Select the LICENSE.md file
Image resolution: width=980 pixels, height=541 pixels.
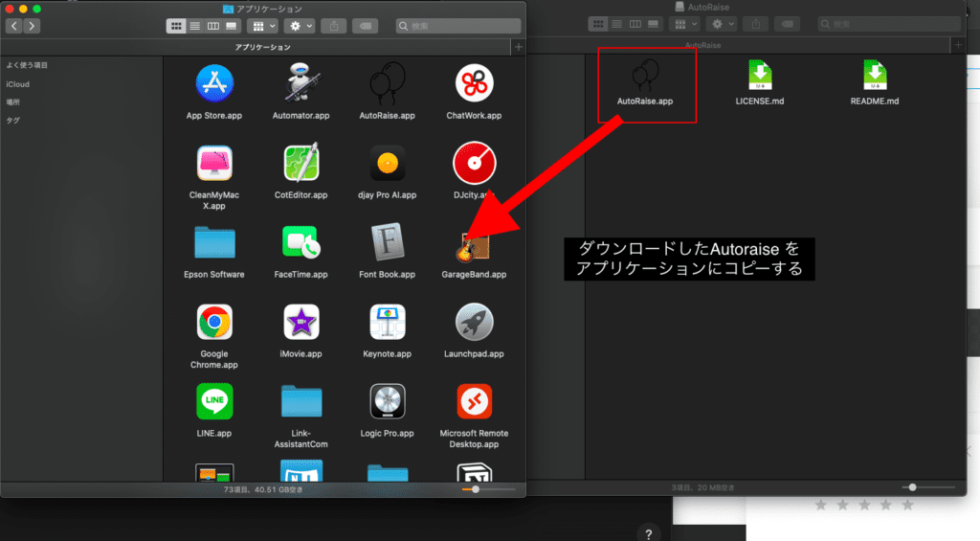(760, 75)
